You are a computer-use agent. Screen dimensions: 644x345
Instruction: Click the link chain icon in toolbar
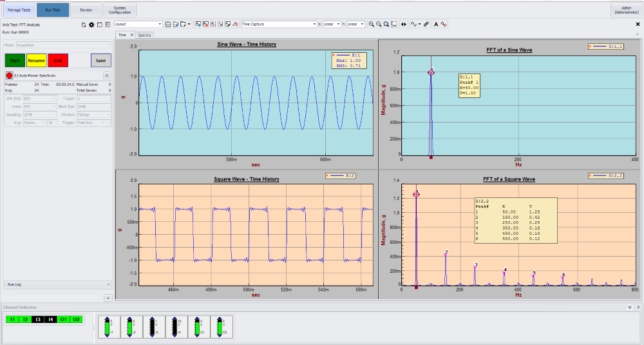pyautogui.click(x=427, y=24)
